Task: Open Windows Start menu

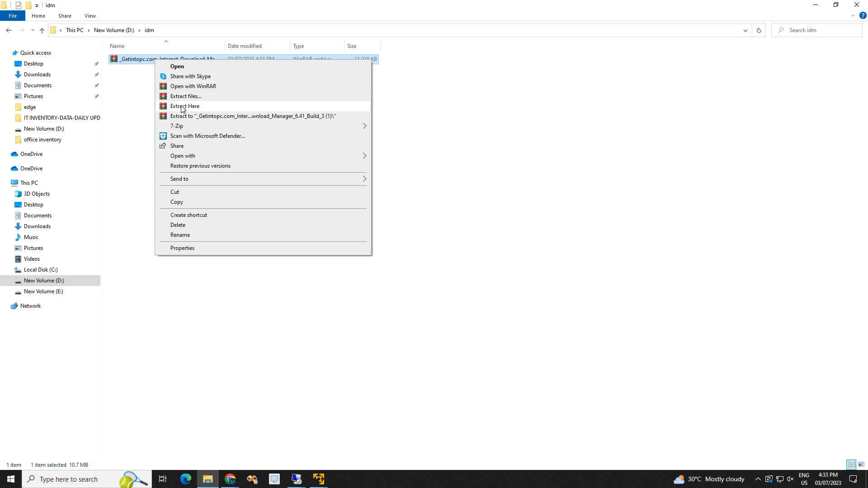Action: (x=11, y=479)
